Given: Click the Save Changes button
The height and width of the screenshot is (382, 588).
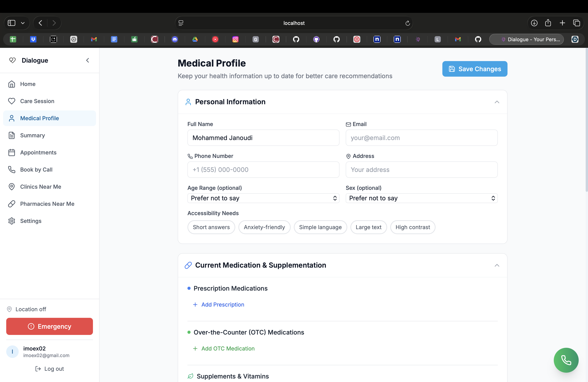Looking at the screenshot, I should pos(475,69).
